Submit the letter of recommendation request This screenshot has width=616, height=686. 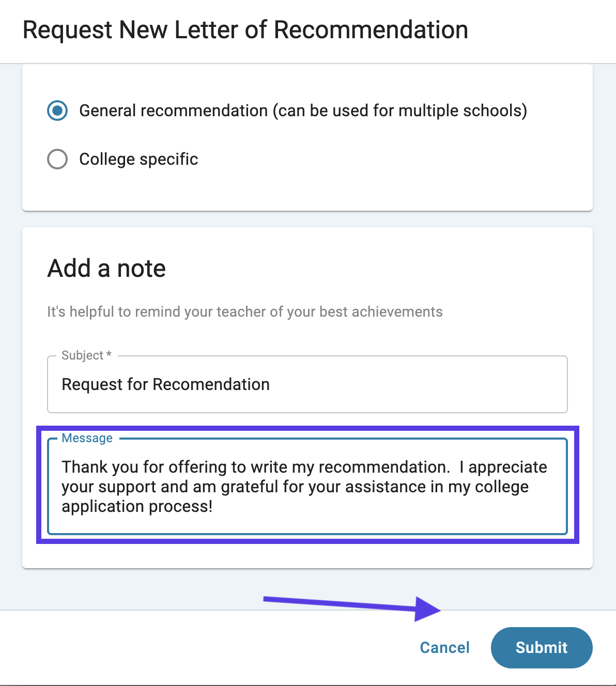point(542,647)
